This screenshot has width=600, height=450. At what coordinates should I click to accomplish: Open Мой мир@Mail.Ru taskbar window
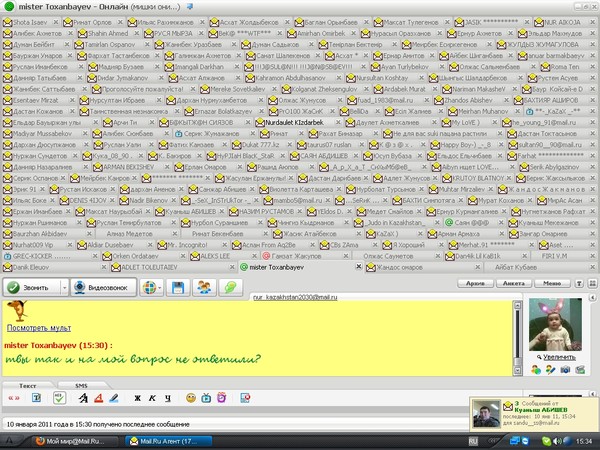click(x=75, y=441)
